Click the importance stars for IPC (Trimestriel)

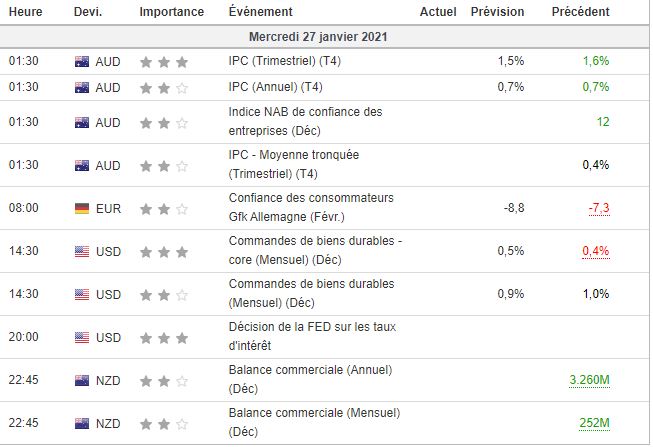164,61
